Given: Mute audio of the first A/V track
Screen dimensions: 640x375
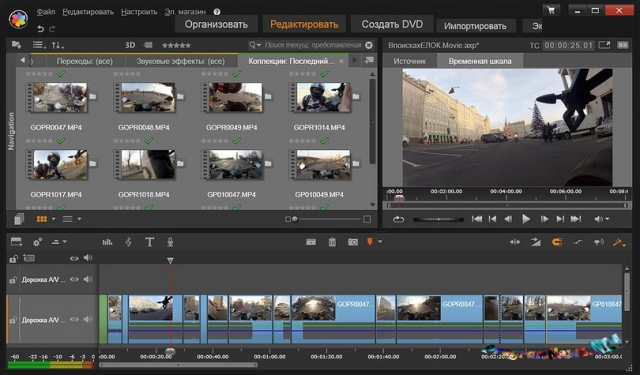Looking at the screenshot, I should pos(88,280).
